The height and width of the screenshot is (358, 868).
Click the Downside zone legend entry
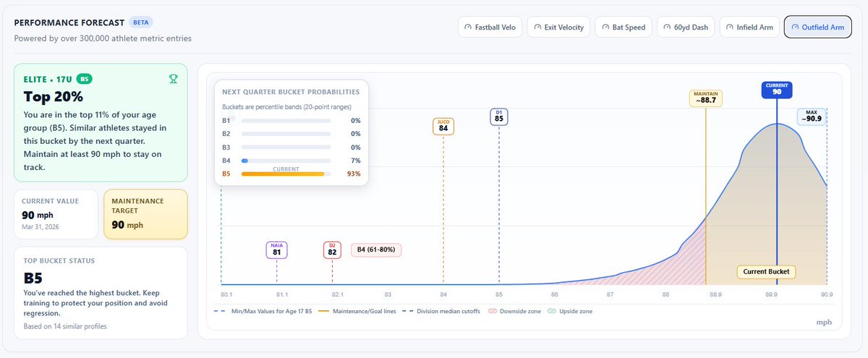click(514, 311)
